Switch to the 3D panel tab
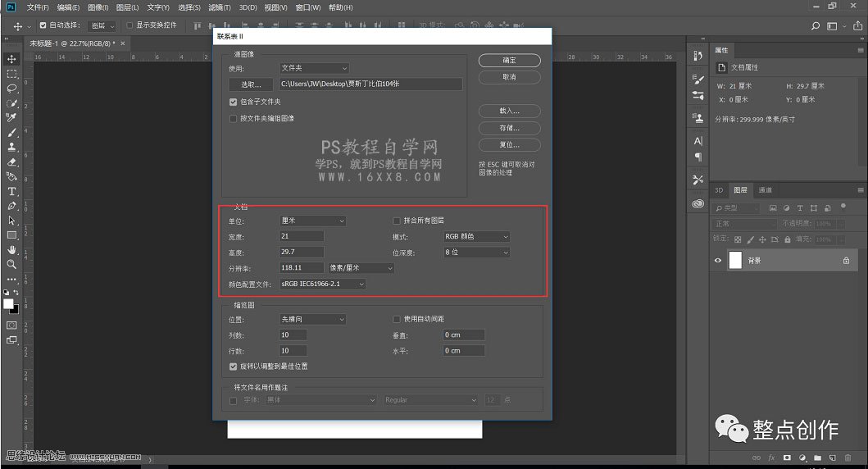Image resolution: width=868 pixels, height=469 pixels. pos(719,190)
